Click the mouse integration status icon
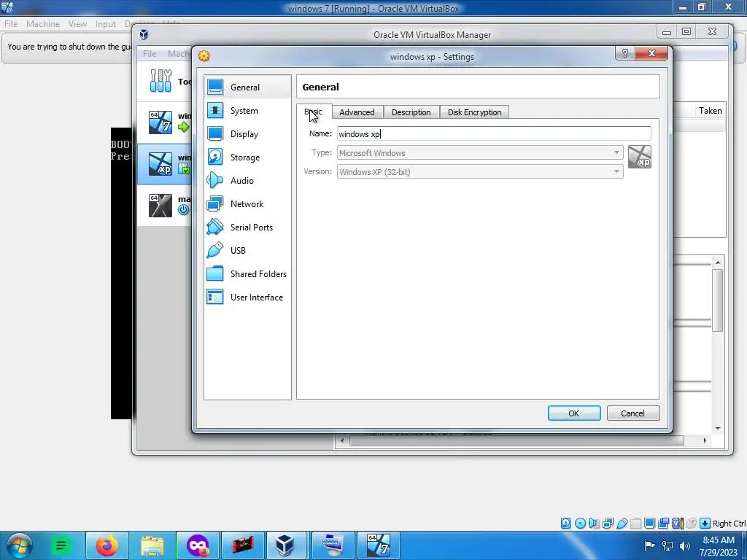Image resolution: width=747 pixels, height=560 pixels. pos(692,524)
